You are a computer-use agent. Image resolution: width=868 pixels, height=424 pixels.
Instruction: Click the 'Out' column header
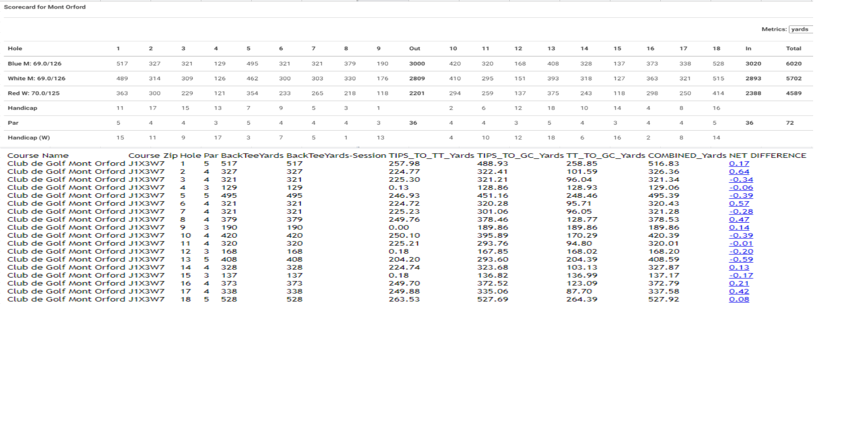click(x=414, y=49)
